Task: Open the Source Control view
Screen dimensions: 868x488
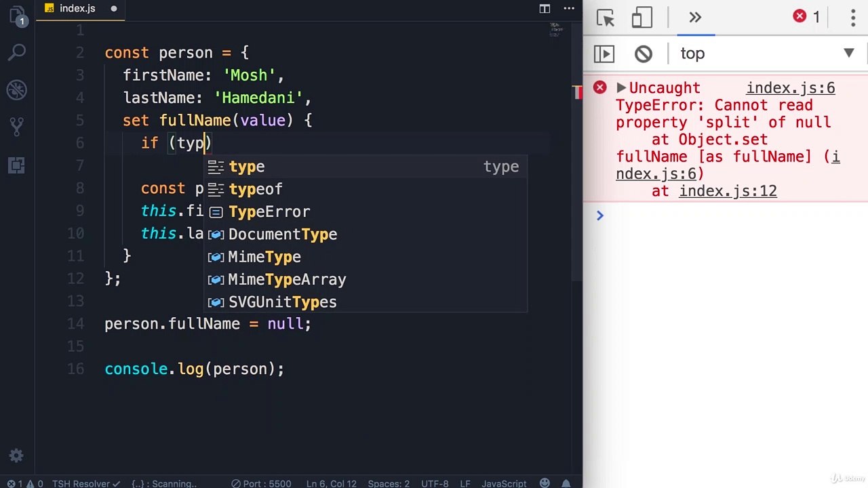Action: (x=17, y=127)
